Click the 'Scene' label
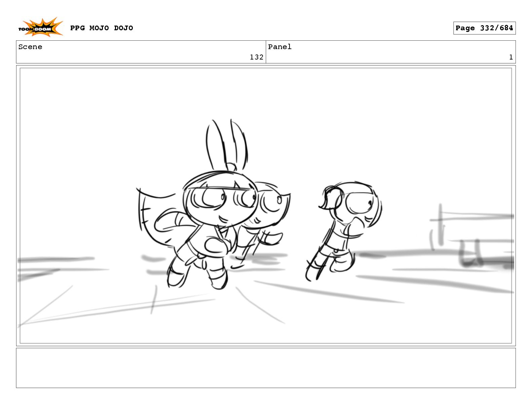Screen dimensions: 532x412 30,47
